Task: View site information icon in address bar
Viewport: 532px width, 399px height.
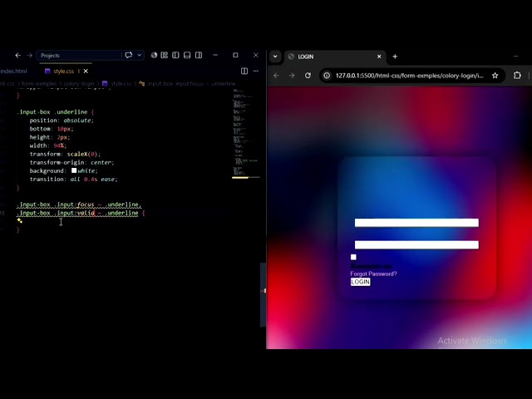Action: coord(327,76)
